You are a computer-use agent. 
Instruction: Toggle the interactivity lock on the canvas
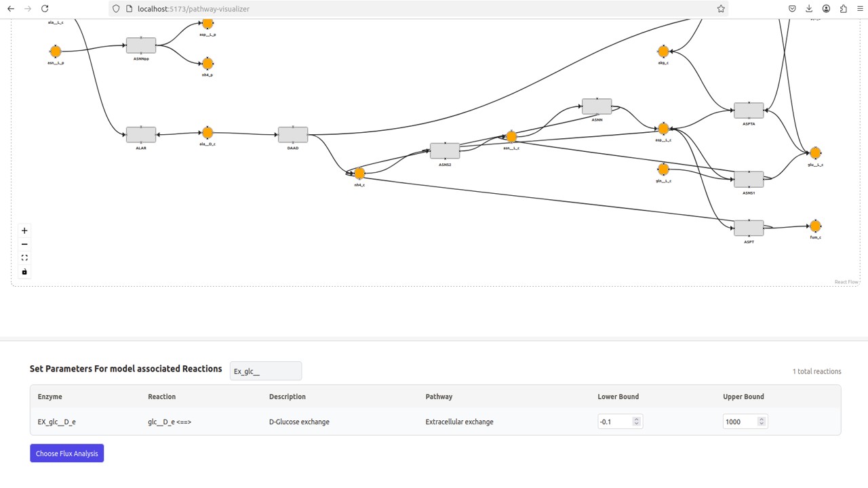pyautogui.click(x=24, y=271)
